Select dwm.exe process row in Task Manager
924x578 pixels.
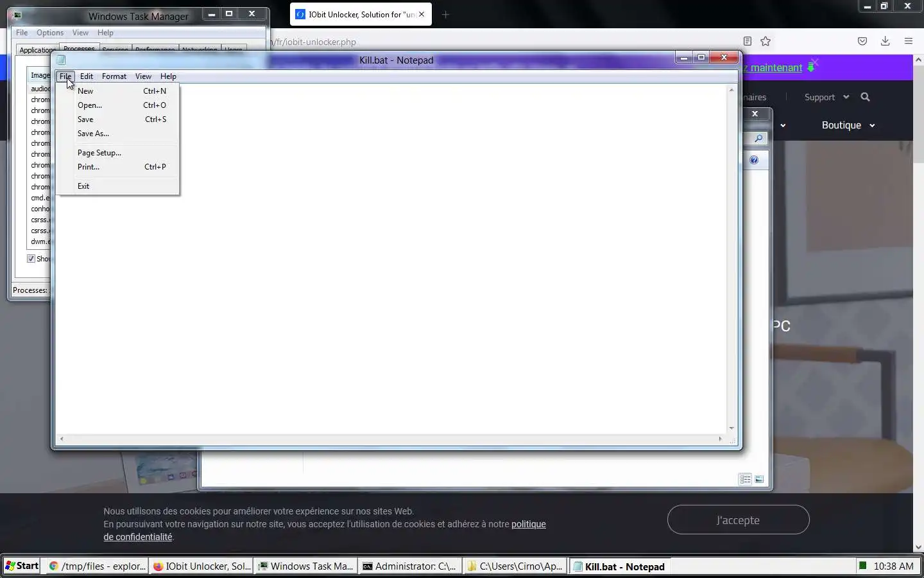pyautogui.click(x=40, y=242)
